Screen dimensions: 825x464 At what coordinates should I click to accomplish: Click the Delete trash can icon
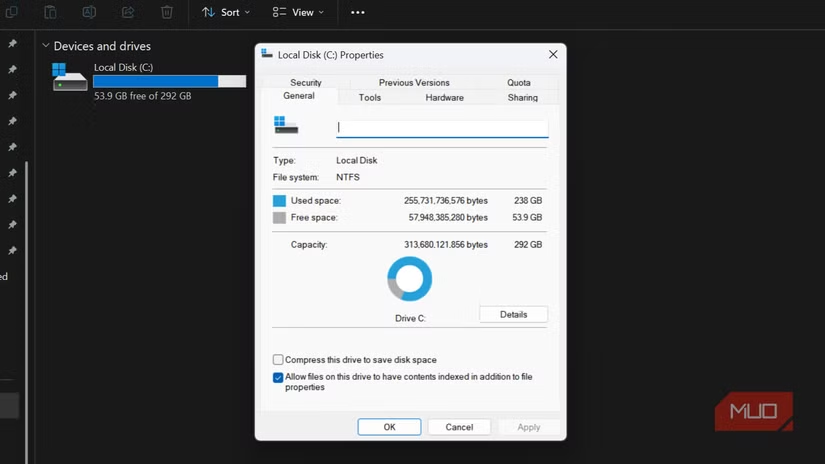[167, 12]
